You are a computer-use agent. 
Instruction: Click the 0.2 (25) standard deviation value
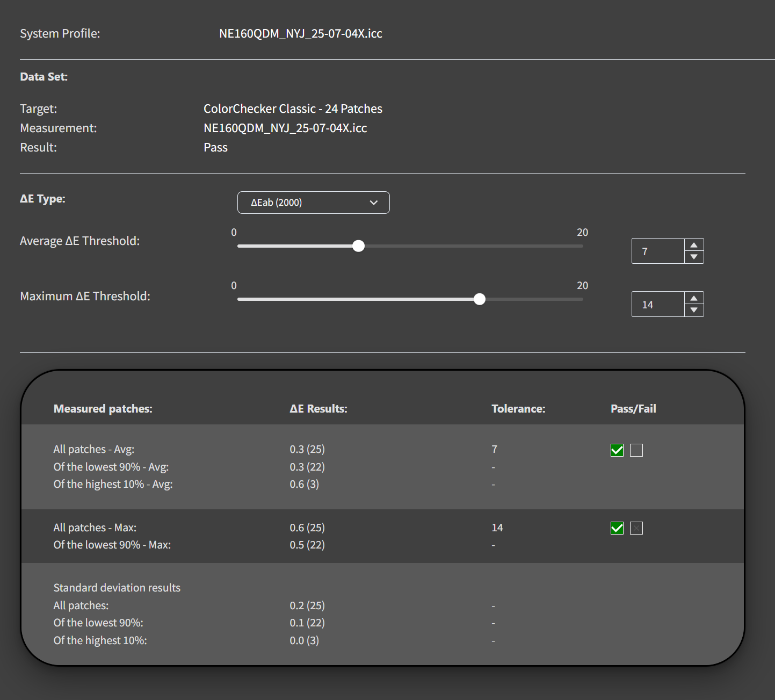point(307,605)
